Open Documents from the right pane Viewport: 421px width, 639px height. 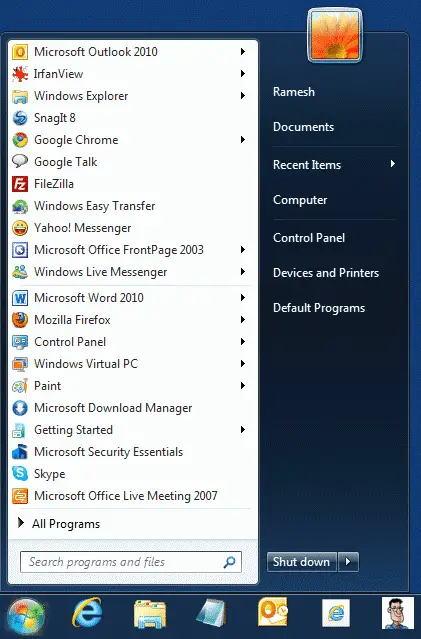(304, 127)
